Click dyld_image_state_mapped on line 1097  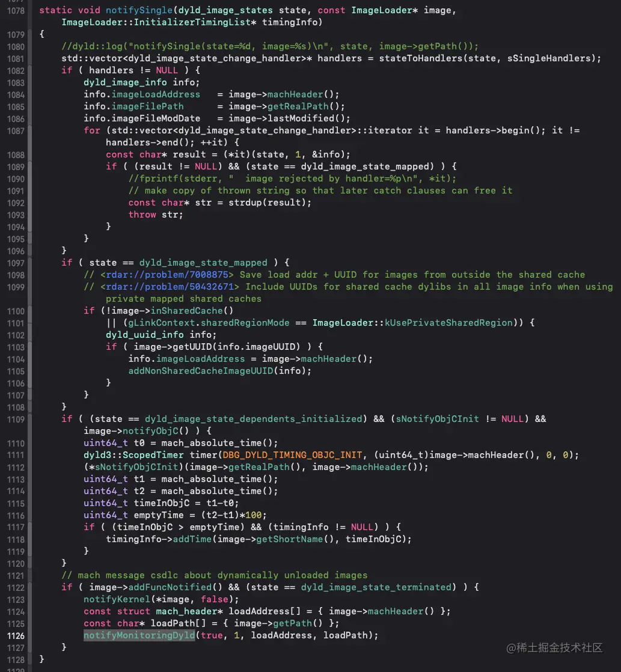(203, 263)
